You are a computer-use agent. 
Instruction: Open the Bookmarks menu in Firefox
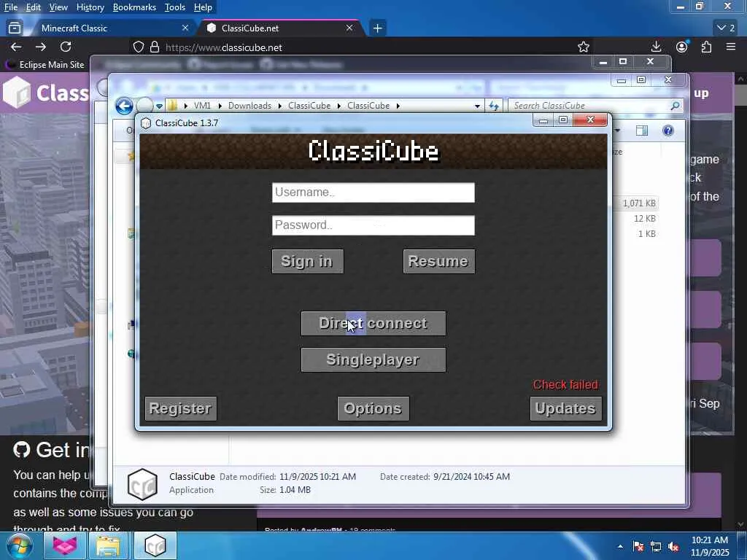134,7
